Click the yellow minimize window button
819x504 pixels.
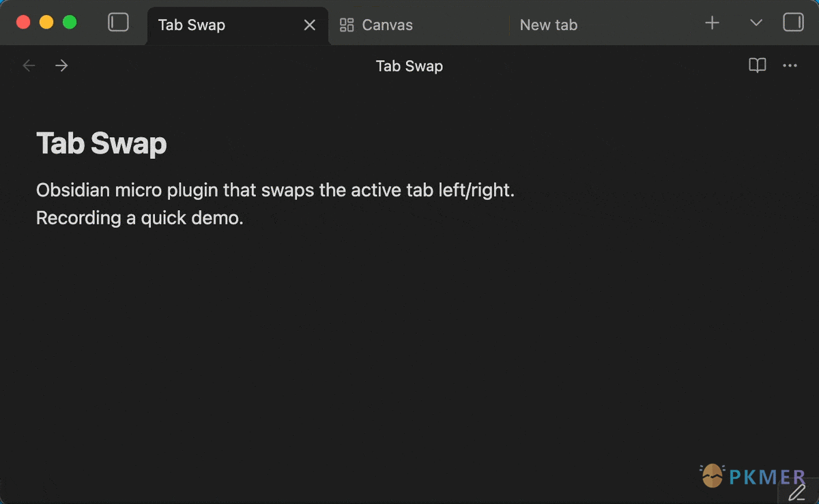click(46, 22)
